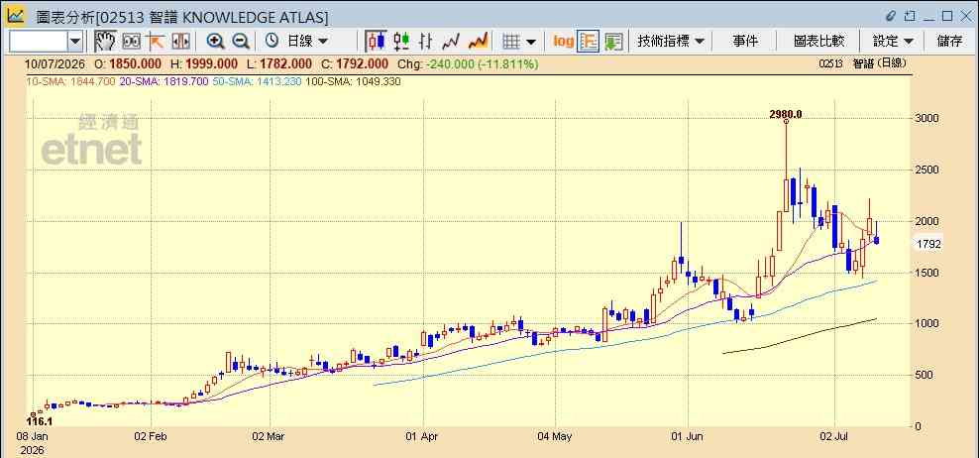Viewport: 980px width, 458px height.
Task: Click the pop-out window icon in title bar
Action: pos(911,16)
